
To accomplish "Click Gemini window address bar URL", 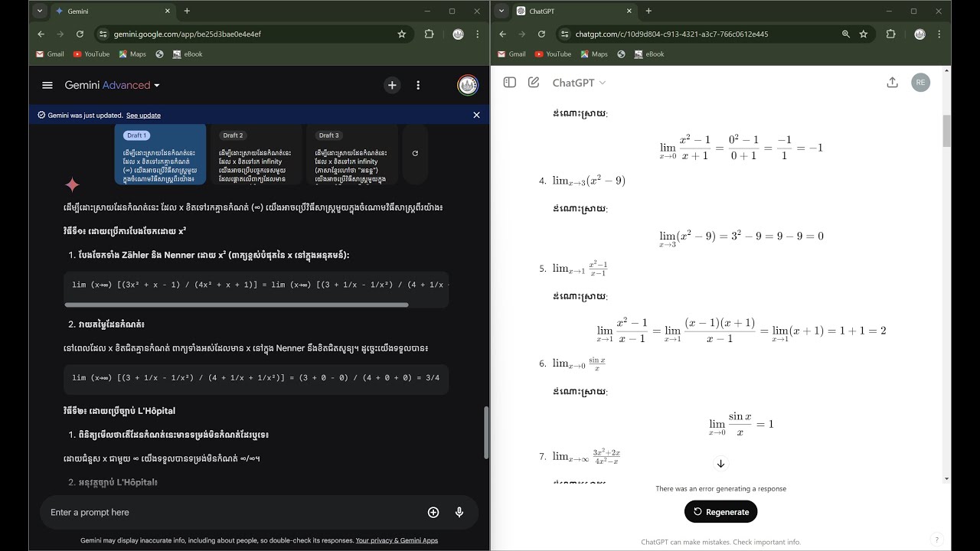I will pos(188,34).
